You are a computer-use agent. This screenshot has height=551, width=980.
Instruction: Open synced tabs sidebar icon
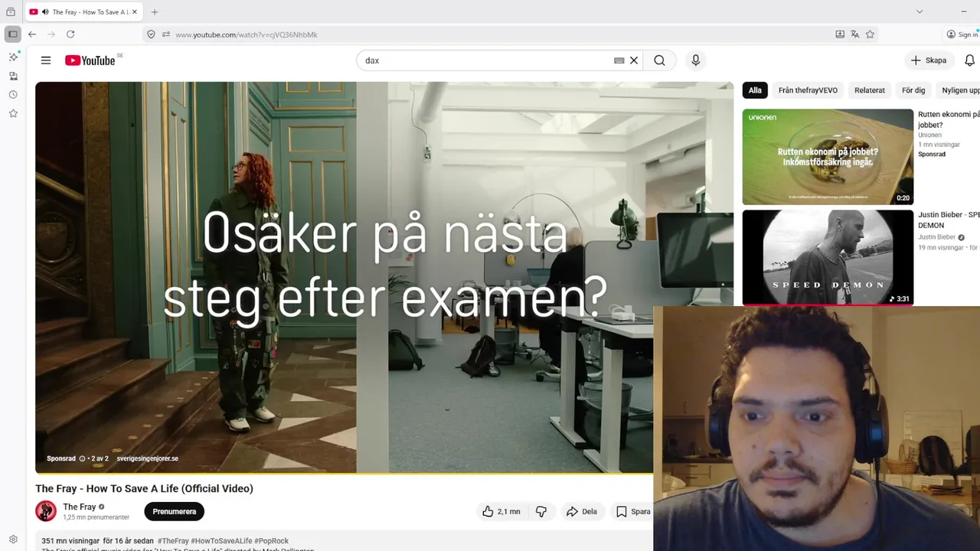coord(13,76)
